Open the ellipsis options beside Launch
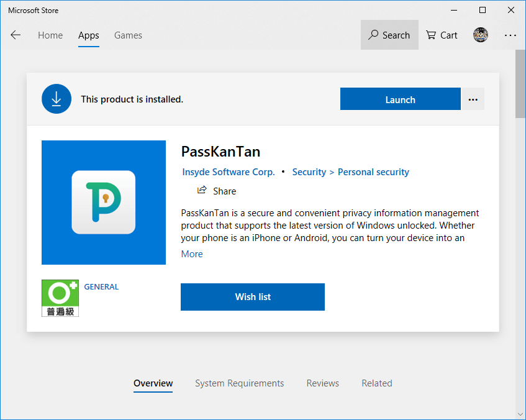The width and height of the screenshot is (526, 420). click(473, 99)
